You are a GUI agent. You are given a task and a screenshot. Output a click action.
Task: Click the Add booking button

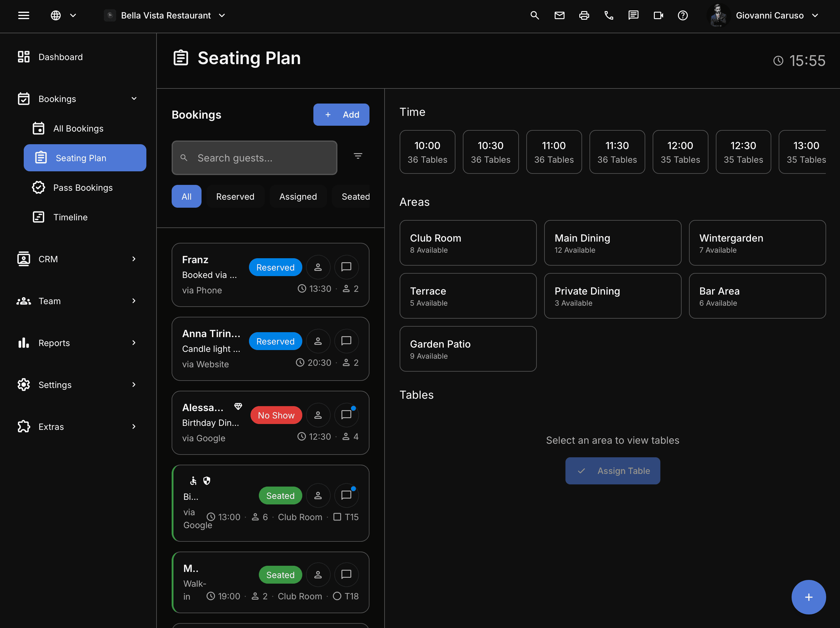click(x=341, y=114)
